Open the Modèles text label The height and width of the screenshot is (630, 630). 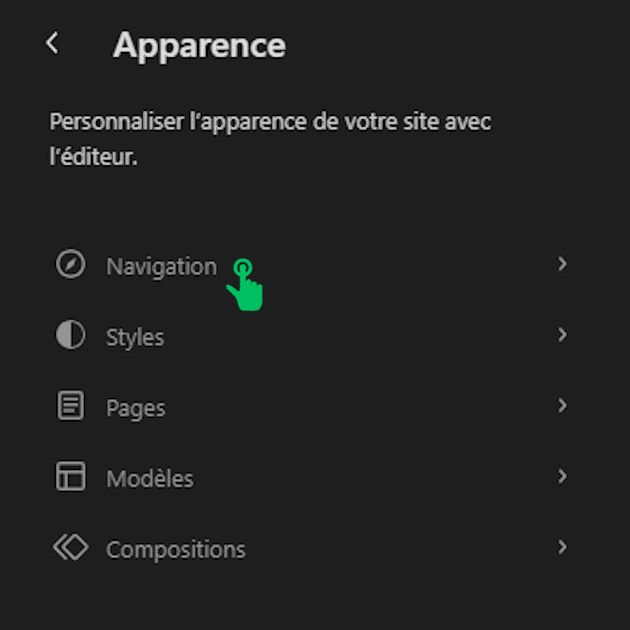[x=150, y=479]
